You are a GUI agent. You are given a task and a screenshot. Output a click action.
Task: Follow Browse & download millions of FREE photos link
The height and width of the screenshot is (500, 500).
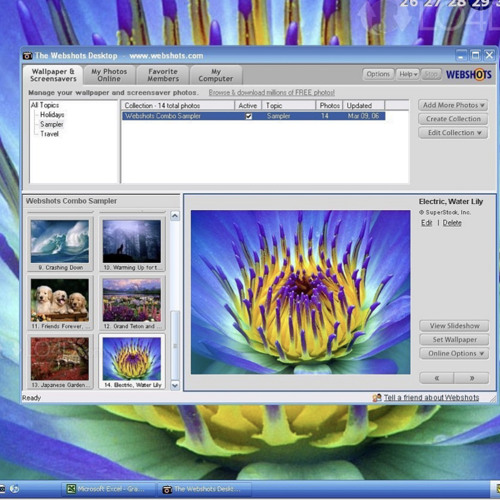pyautogui.click(x=272, y=92)
